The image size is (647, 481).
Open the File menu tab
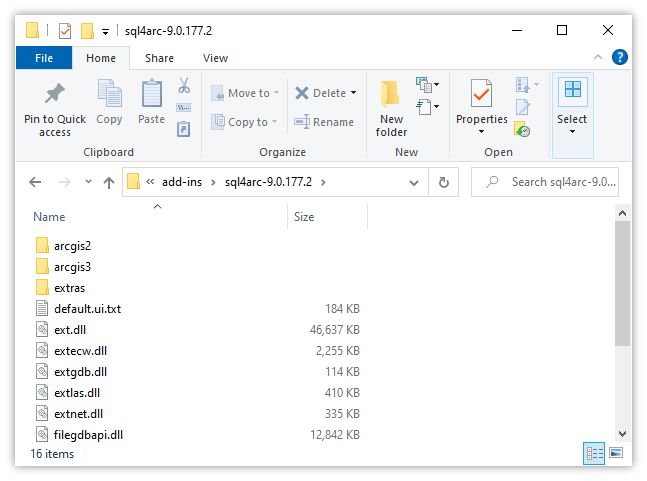[44, 58]
